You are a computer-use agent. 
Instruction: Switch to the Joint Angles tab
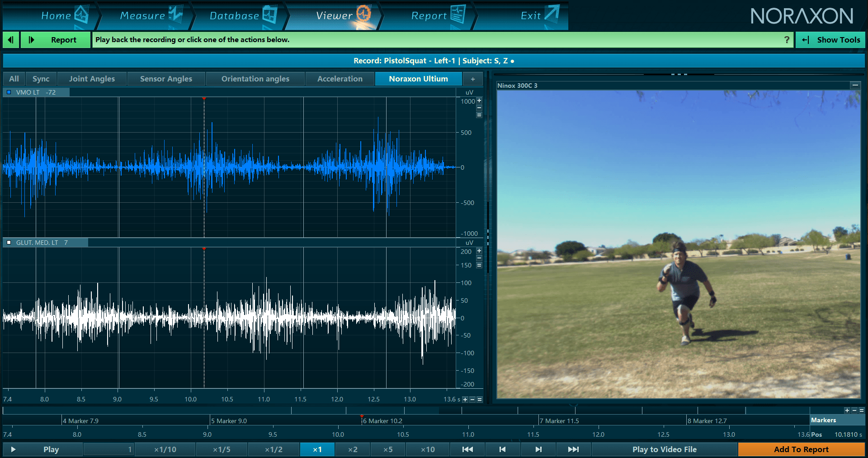tap(92, 79)
